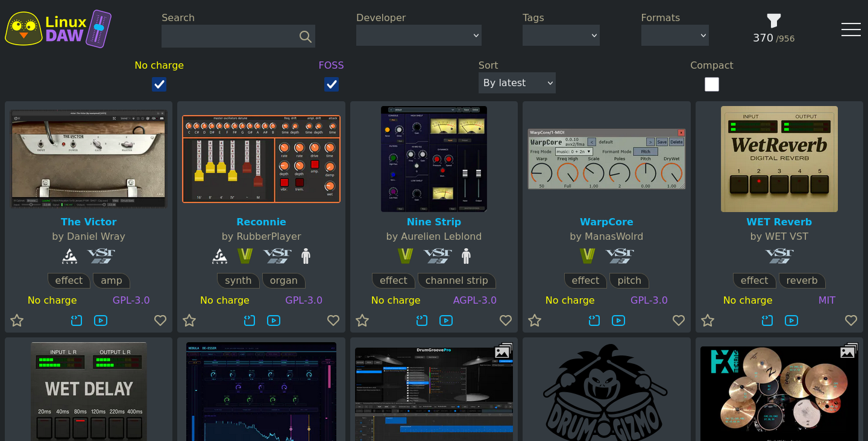Heart the Reconnie plugin
868x441 pixels.
pyautogui.click(x=333, y=321)
